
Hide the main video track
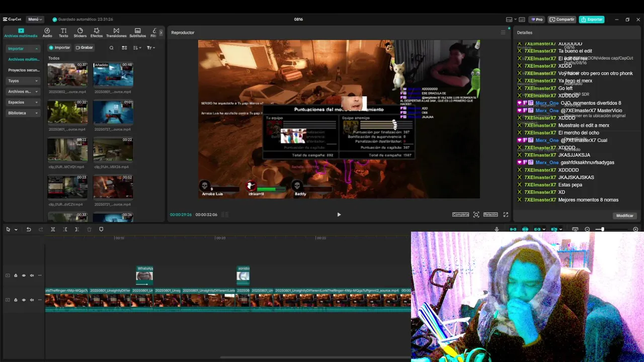(24, 300)
